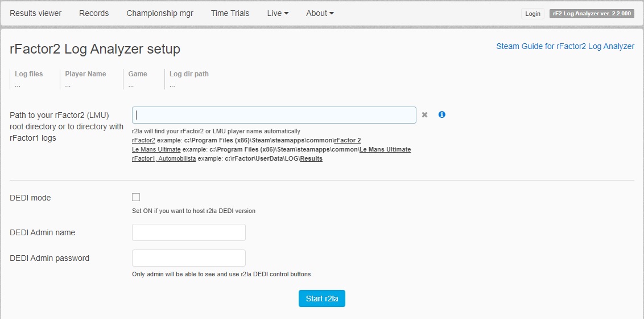
Task: Open Steam Guide for rFactor2 Log Analyzer link
Action: pos(565,47)
